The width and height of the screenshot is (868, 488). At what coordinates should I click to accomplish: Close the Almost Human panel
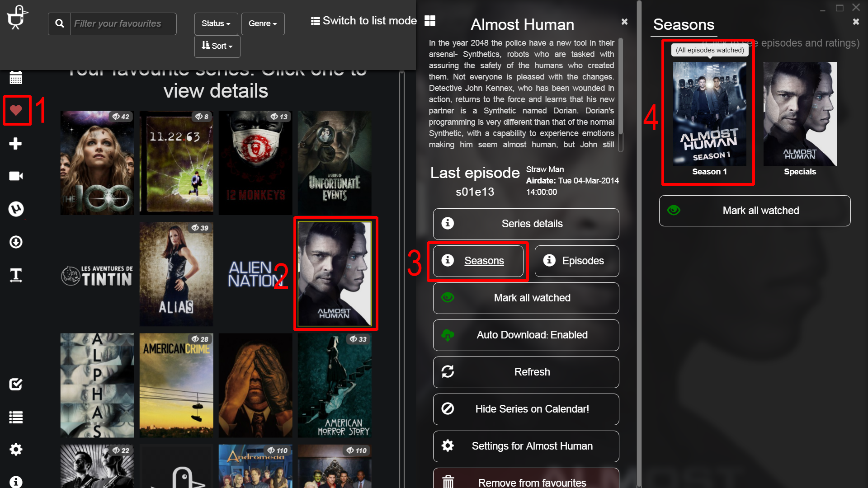pos(624,22)
